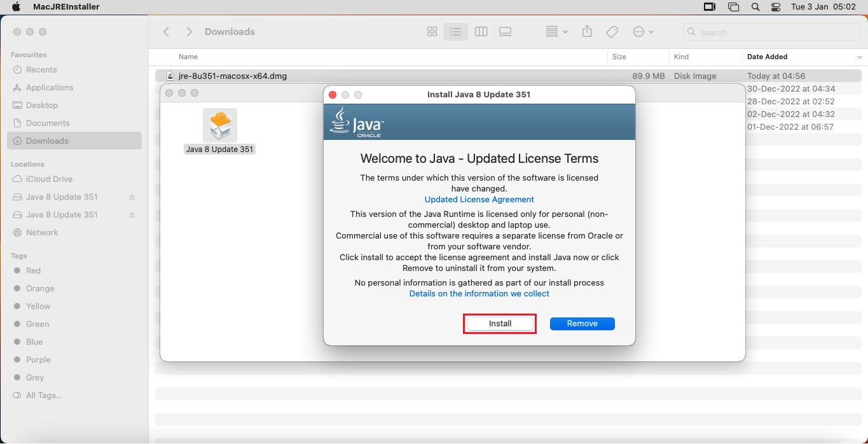This screenshot has height=444, width=868.
Task: Eject the first Java 8 Update 351 volume
Action: pyautogui.click(x=132, y=197)
